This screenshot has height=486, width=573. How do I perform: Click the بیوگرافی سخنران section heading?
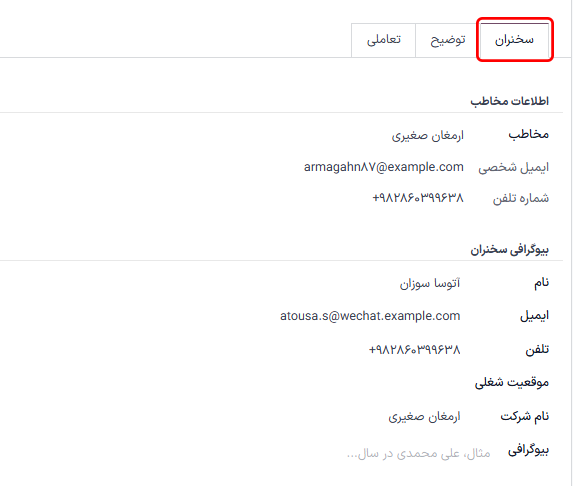point(509,250)
